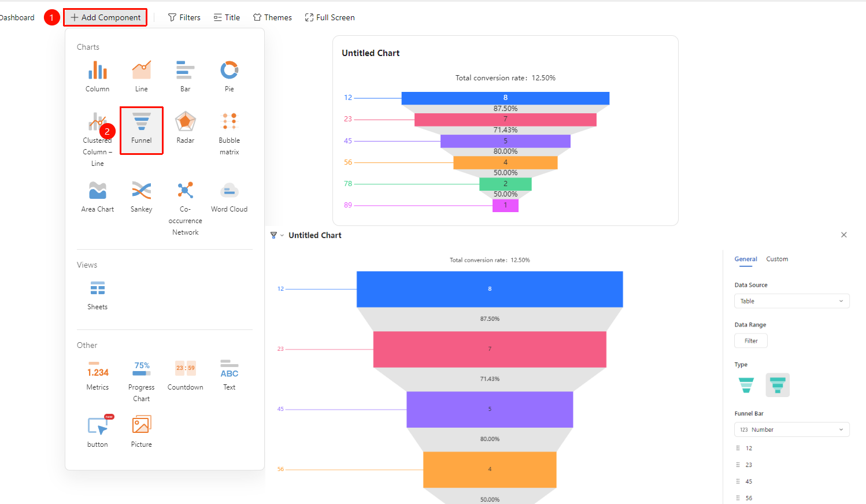Image resolution: width=866 pixels, height=504 pixels.
Task: Select the Clustered Column-Line chart component
Action: [x=98, y=139]
